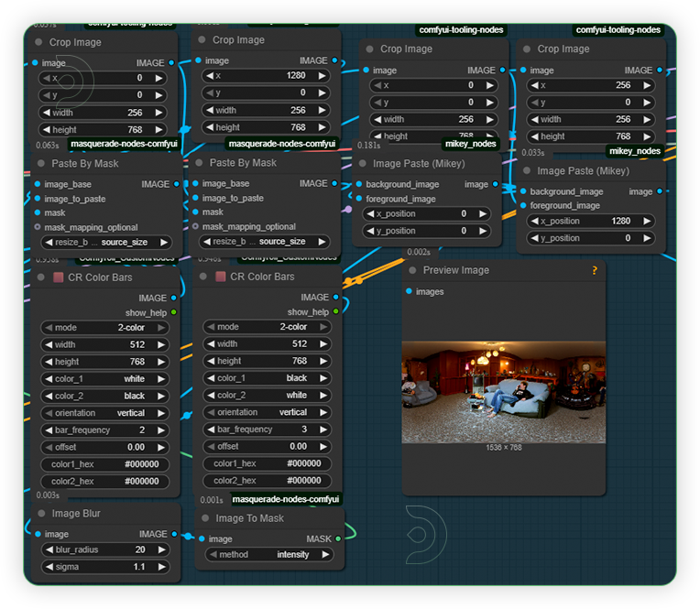Collapse the Image Blur node dot
The image size is (700, 609).
(x=39, y=515)
